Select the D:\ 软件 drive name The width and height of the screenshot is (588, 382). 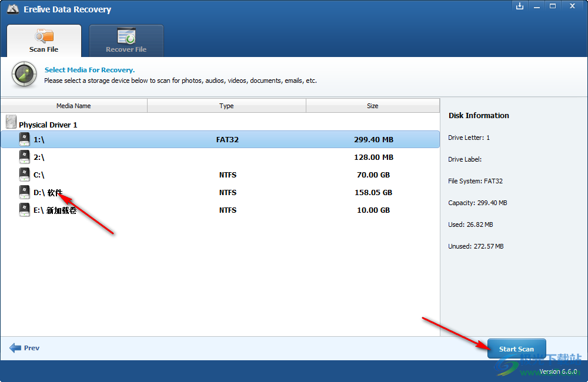pyautogui.click(x=48, y=193)
